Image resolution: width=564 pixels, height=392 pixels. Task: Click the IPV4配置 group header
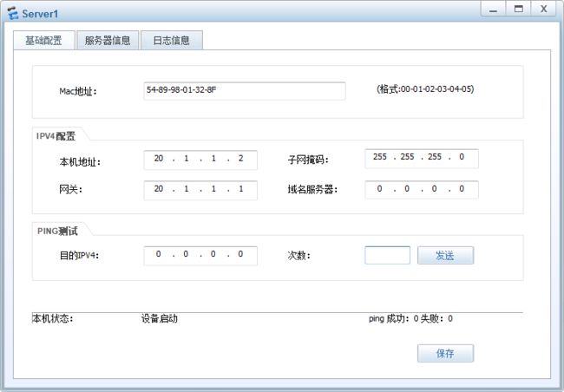click(x=56, y=136)
